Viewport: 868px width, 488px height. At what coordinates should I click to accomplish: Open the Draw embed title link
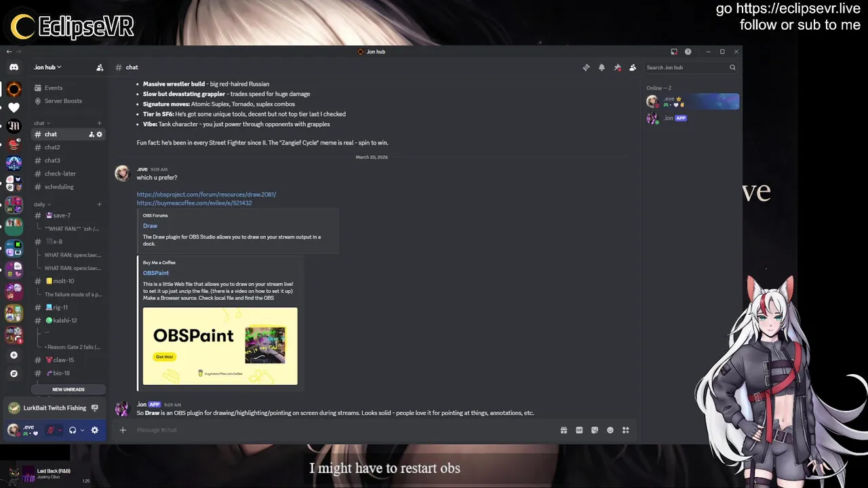tap(150, 226)
